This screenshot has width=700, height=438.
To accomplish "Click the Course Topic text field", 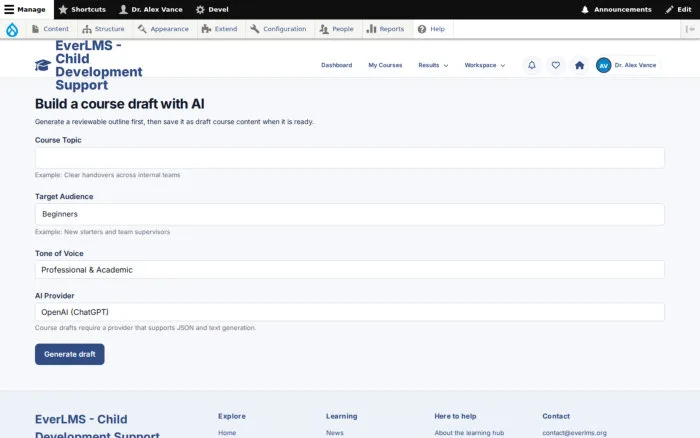I will coord(350,158).
